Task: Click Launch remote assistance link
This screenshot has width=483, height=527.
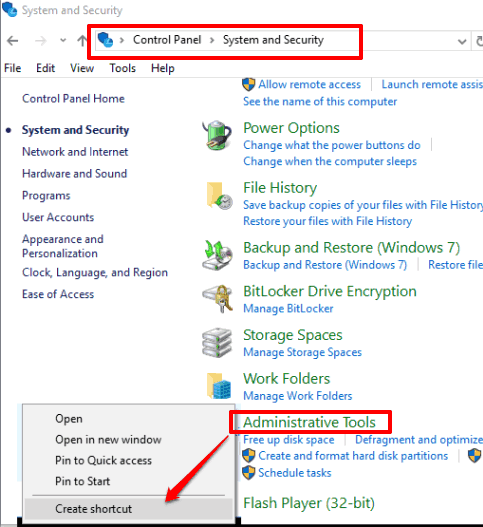Action: pyautogui.click(x=432, y=84)
